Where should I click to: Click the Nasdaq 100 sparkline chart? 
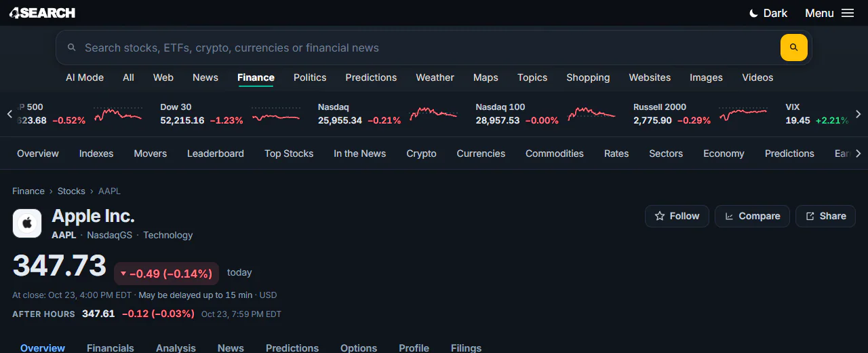[x=592, y=114]
